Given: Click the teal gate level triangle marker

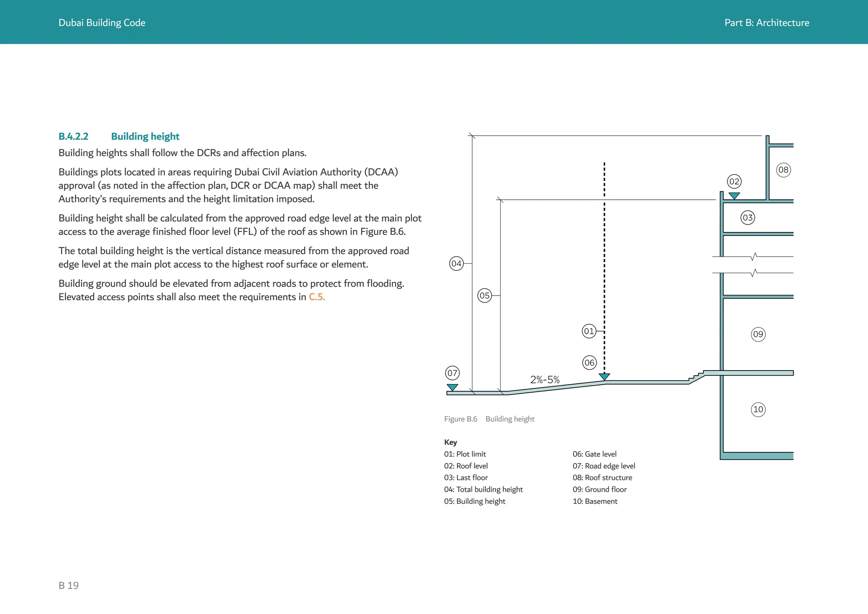Looking at the screenshot, I should tap(604, 377).
